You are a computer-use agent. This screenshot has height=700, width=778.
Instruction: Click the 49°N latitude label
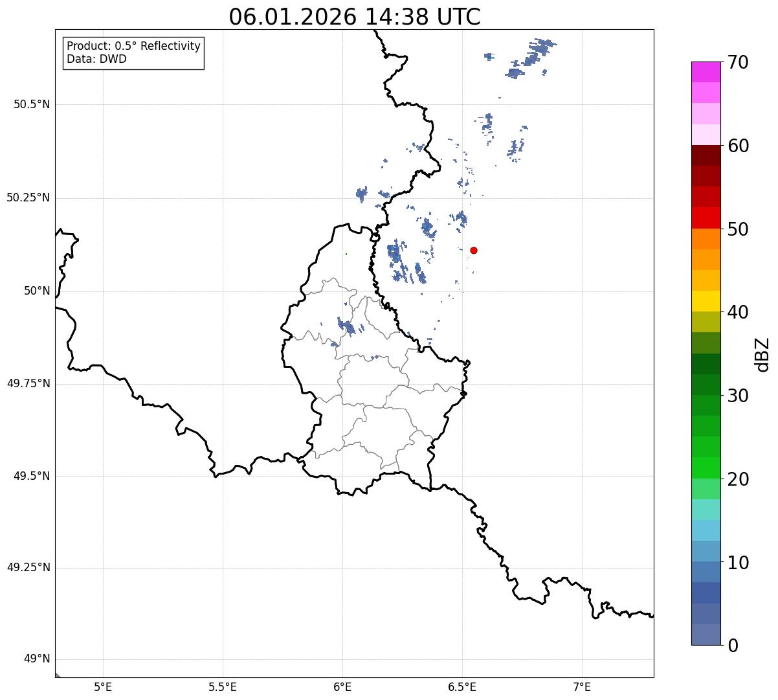37,659
